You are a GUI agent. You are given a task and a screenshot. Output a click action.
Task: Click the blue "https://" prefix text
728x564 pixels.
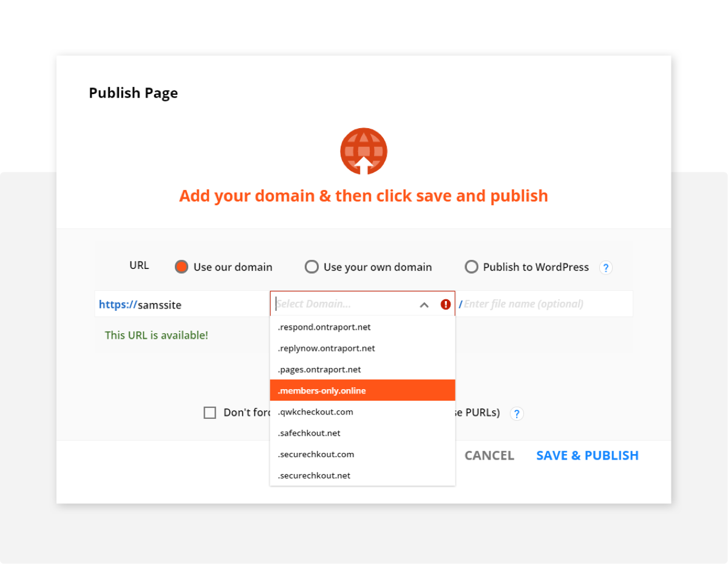[118, 304]
